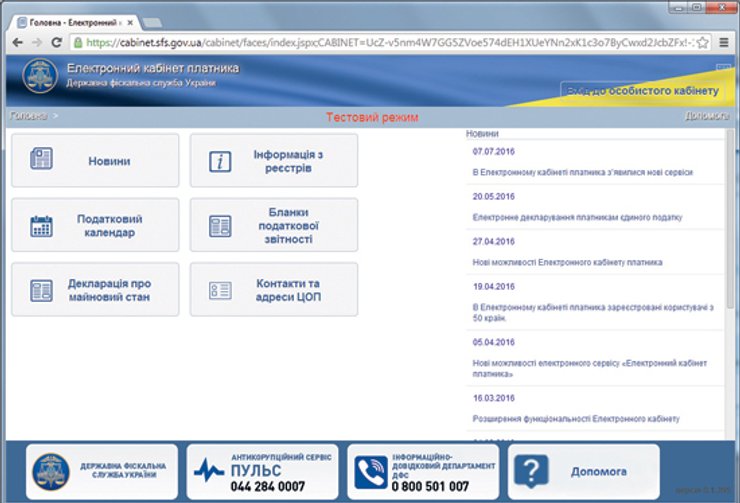
Task: Open Бланки податкової звітності form icon
Action: point(220,226)
